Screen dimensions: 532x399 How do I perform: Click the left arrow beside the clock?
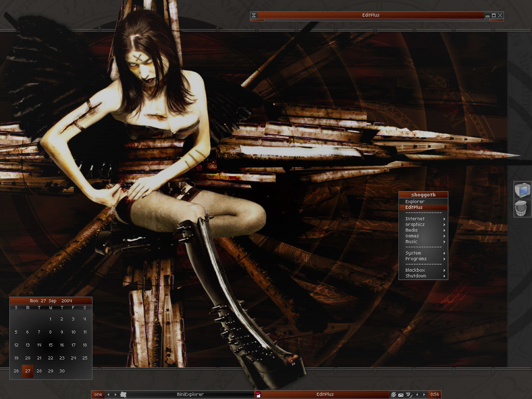417,394
